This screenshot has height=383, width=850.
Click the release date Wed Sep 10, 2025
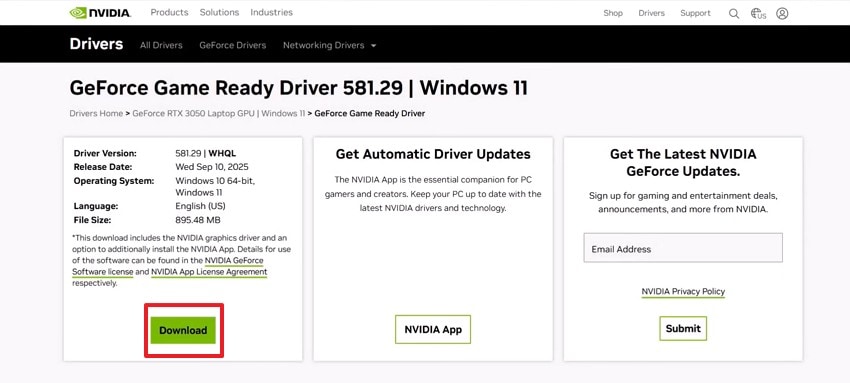point(212,167)
